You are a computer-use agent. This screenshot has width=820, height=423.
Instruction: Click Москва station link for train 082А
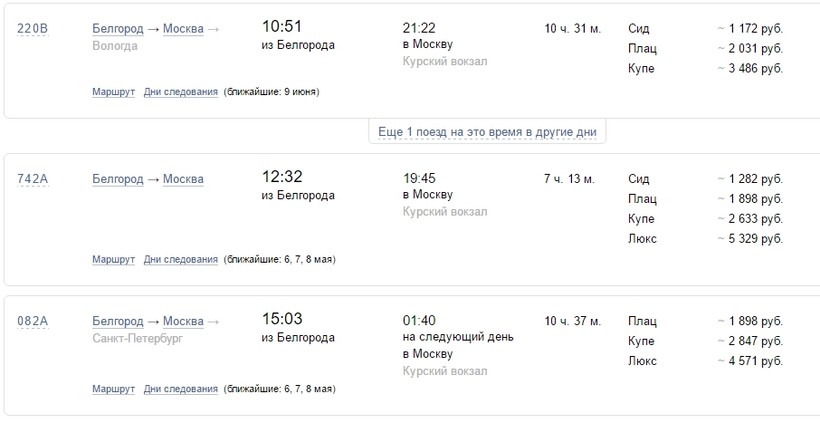pos(182,321)
